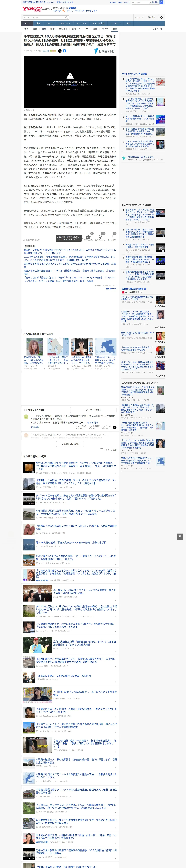This screenshot has width=186, height=868.
Task: Open video ranking item 2 留守宅で別の車に追突
Action: [143, 235]
